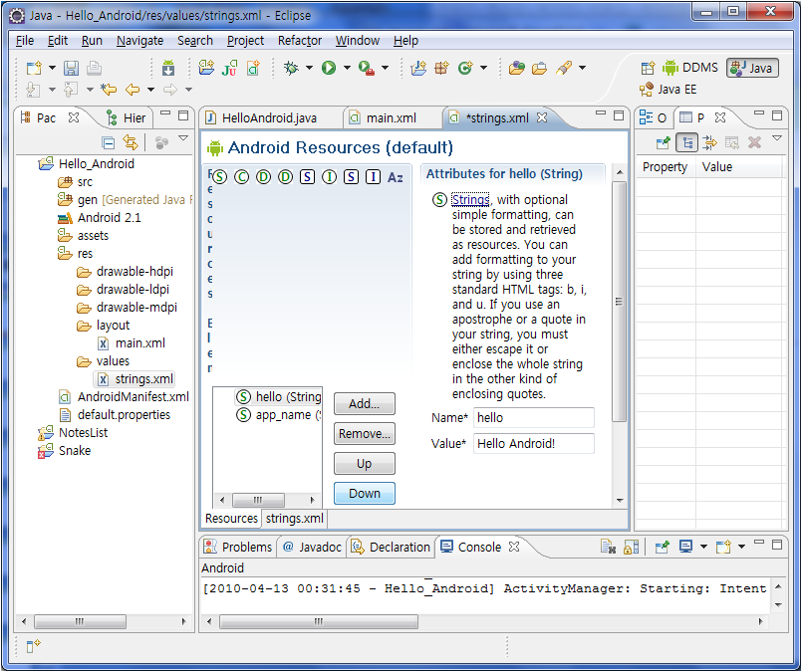This screenshot has width=802, height=672.
Task: Open the Properties view menu triangle
Action: 777,138
